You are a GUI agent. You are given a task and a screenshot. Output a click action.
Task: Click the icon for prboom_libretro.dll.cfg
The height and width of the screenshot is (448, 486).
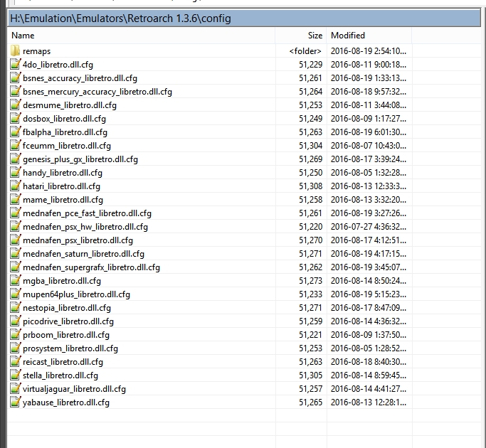[15, 334]
